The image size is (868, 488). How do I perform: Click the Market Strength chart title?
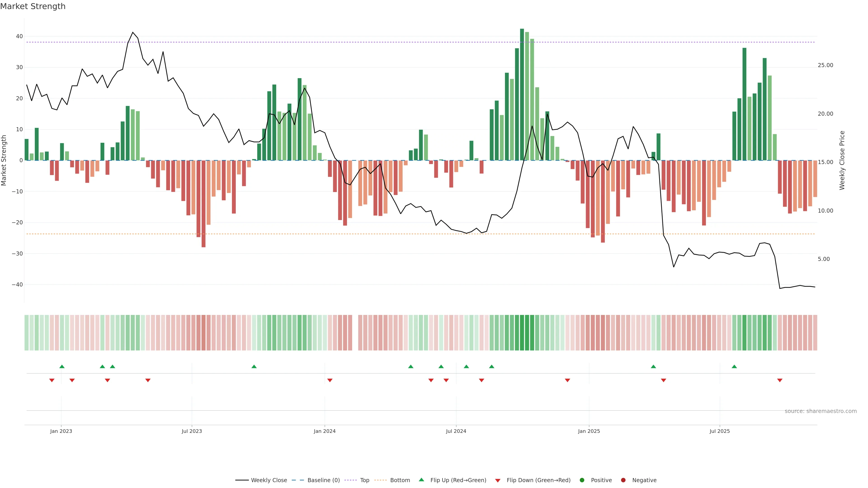33,6
